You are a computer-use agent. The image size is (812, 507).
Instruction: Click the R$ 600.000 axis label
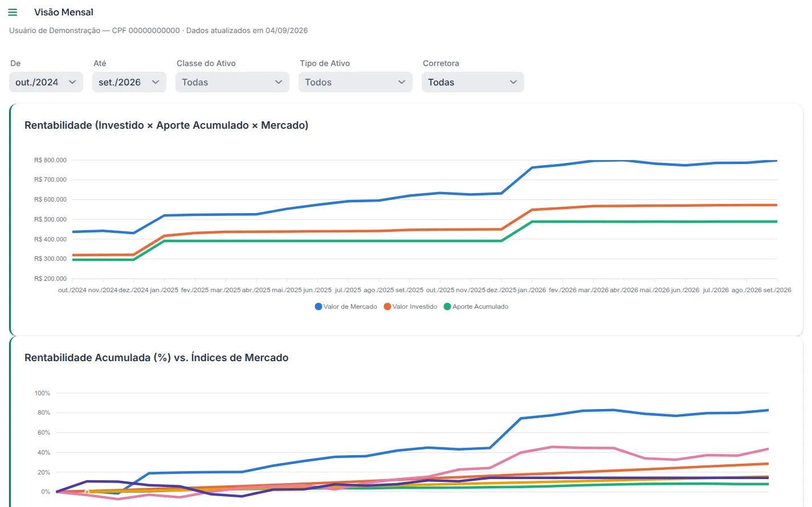pyautogui.click(x=50, y=199)
